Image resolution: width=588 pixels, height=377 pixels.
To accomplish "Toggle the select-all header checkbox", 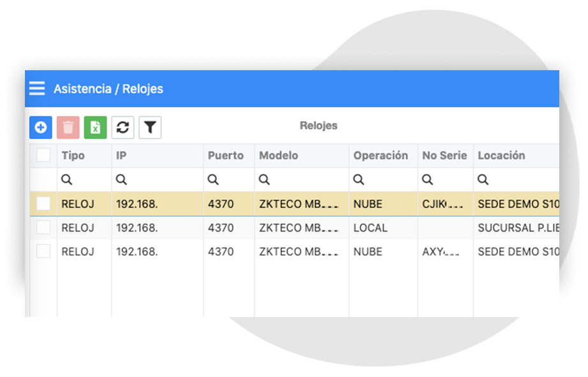I will (x=43, y=155).
